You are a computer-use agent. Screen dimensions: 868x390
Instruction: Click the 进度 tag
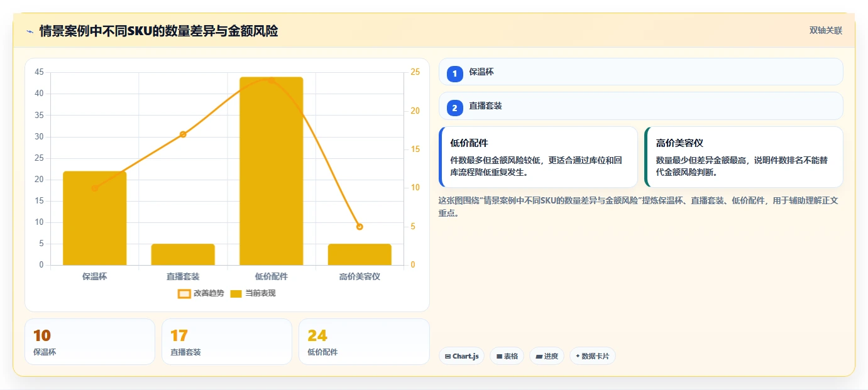pyautogui.click(x=547, y=356)
